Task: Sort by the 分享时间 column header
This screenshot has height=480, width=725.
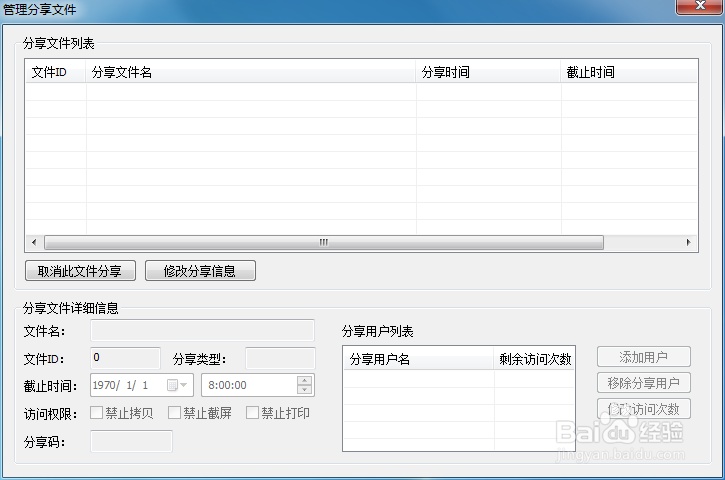Action: pos(488,72)
